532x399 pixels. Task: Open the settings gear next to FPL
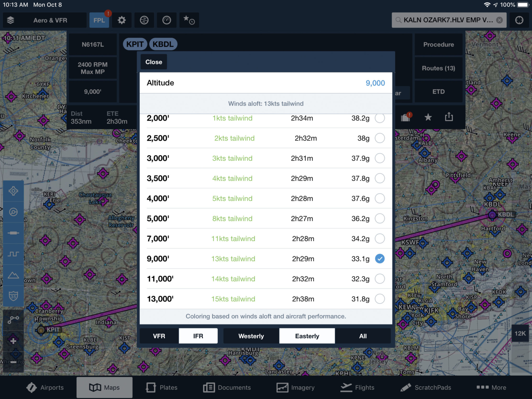122,20
